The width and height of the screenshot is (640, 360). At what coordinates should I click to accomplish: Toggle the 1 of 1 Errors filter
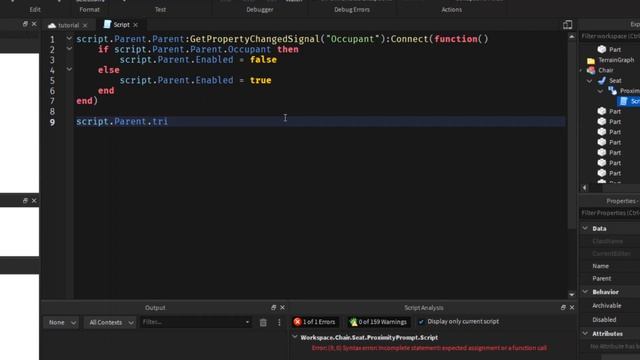click(x=315, y=322)
